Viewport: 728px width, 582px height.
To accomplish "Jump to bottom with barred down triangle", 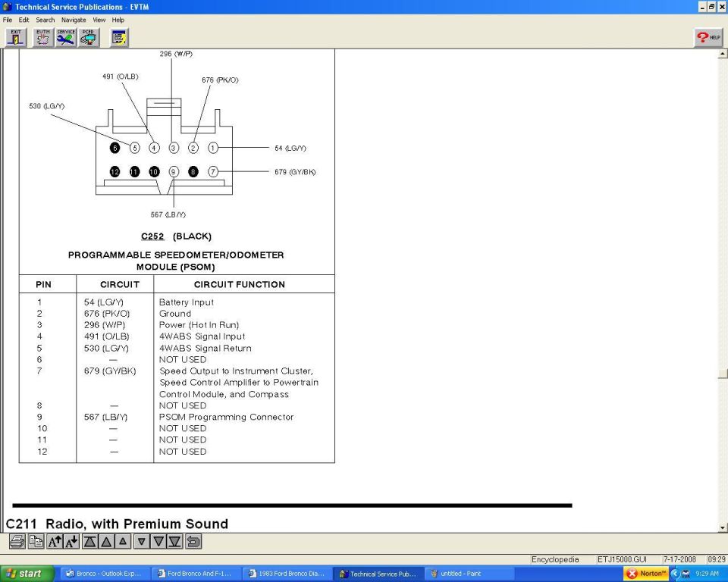I will tap(174, 541).
